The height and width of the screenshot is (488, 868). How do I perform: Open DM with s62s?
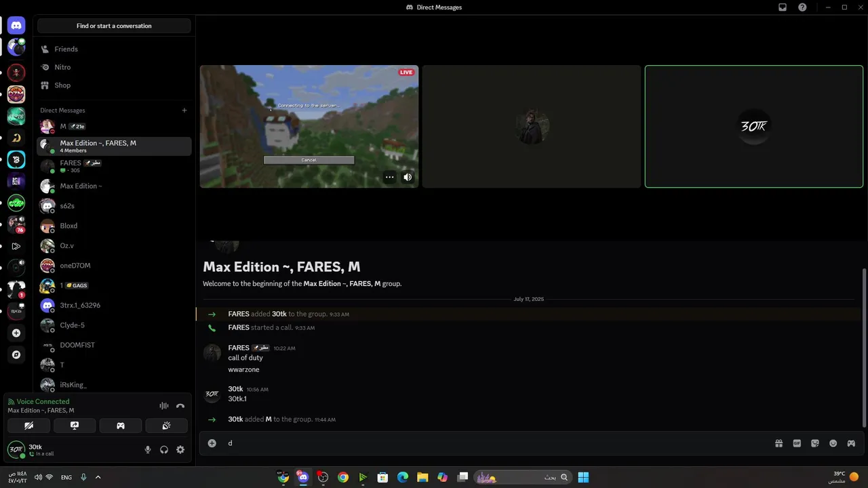tap(114, 205)
